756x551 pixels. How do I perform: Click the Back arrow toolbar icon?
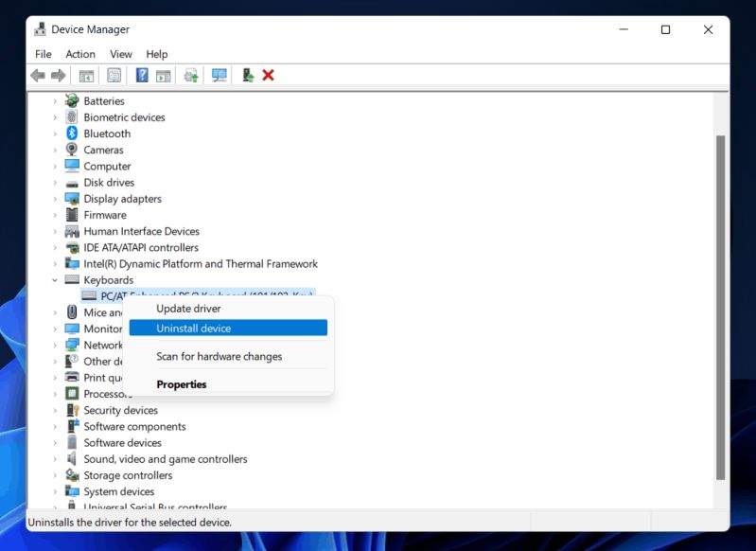pyautogui.click(x=38, y=76)
